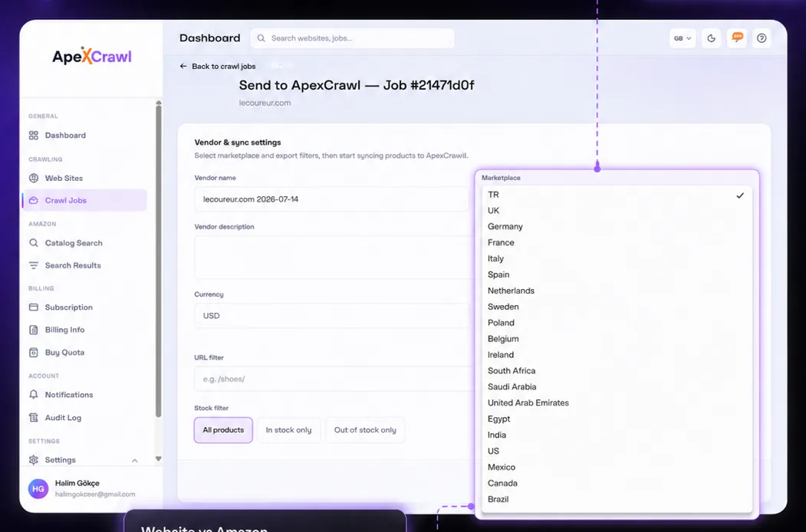
Task: Open Search Results page
Action: 73,265
